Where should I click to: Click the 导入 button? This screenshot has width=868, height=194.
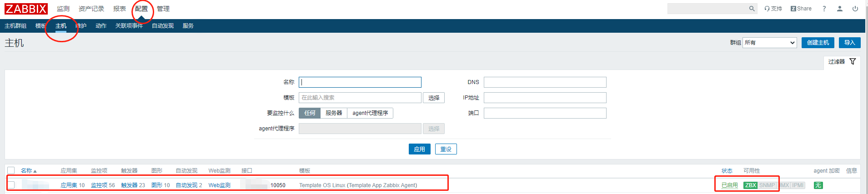(x=850, y=43)
